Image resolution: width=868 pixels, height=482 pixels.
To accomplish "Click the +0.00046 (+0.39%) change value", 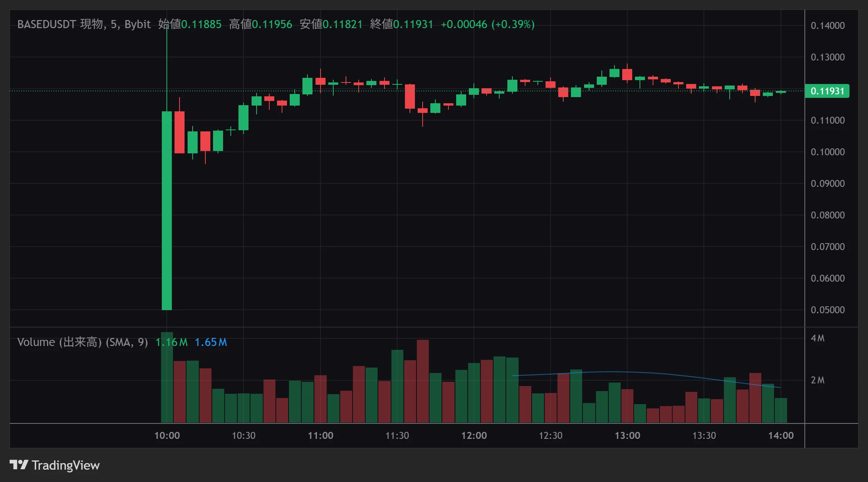I will pos(487,24).
